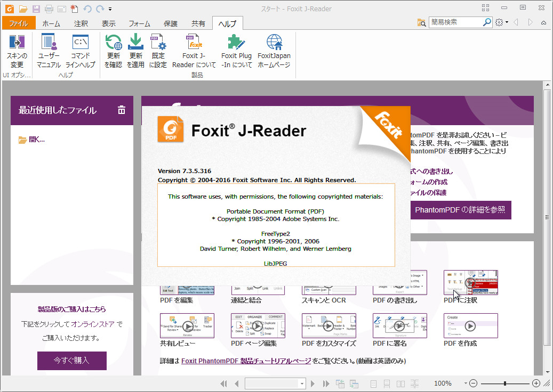Go to first page via status bar
The height and width of the screenshot is (392, 553).
pos(223,383)
